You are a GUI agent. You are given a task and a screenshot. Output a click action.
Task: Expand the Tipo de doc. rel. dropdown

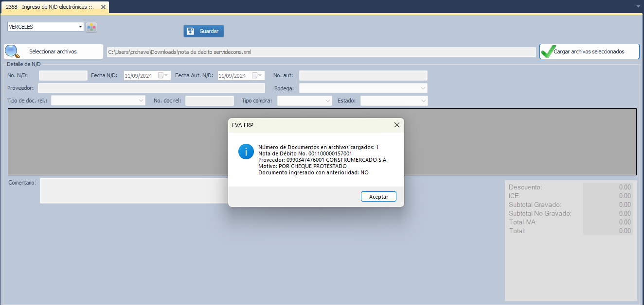[141, 101]
